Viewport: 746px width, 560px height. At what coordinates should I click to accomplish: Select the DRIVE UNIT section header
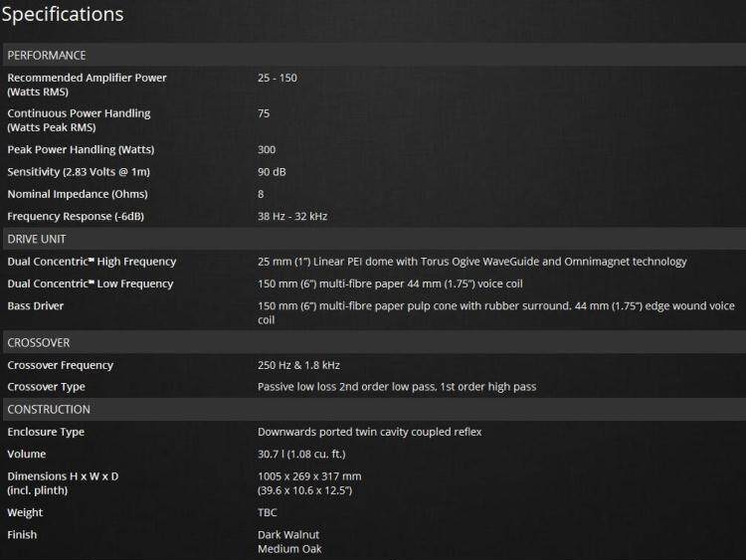(x=37, y=239)
